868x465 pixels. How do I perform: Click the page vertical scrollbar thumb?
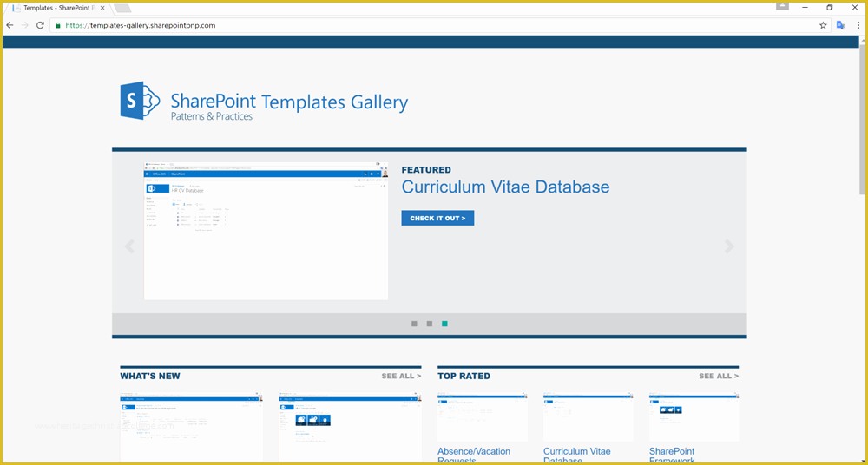(x=863, y=119)
